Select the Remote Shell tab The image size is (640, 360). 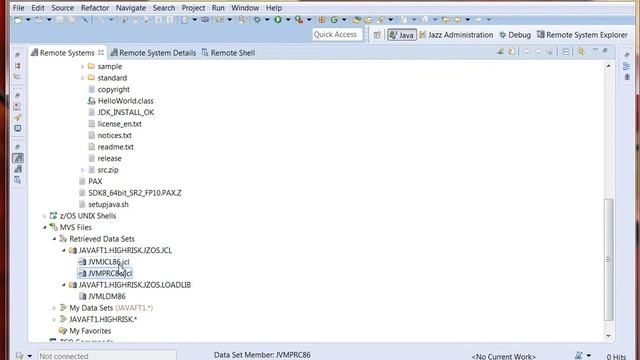[229, 53]
